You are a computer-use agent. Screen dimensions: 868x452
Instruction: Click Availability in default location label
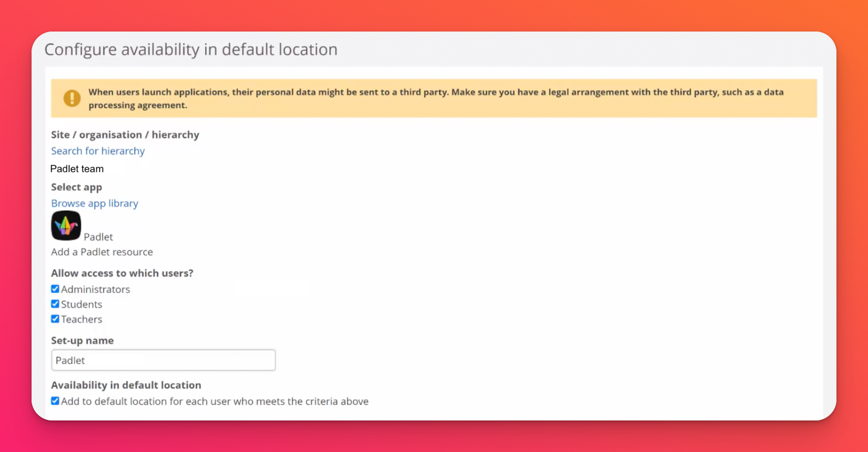pos(126,385)
